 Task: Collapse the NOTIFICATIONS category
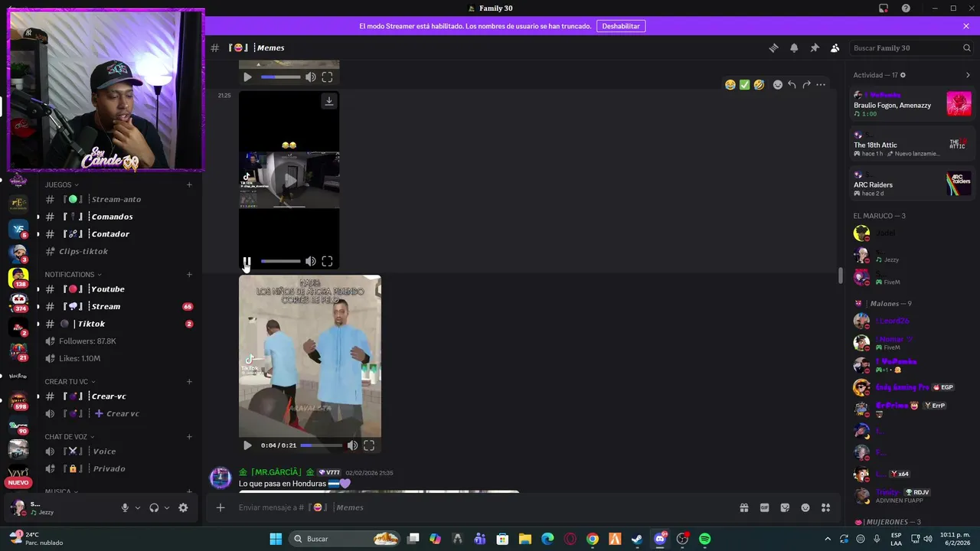point(73,275)
